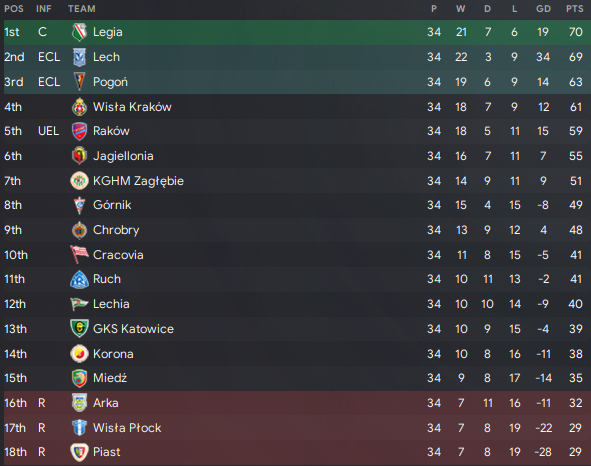This screenshot has width=591, height=466.
Task: Click the Pogoń crest icon
Action: (x=79, y=82)
